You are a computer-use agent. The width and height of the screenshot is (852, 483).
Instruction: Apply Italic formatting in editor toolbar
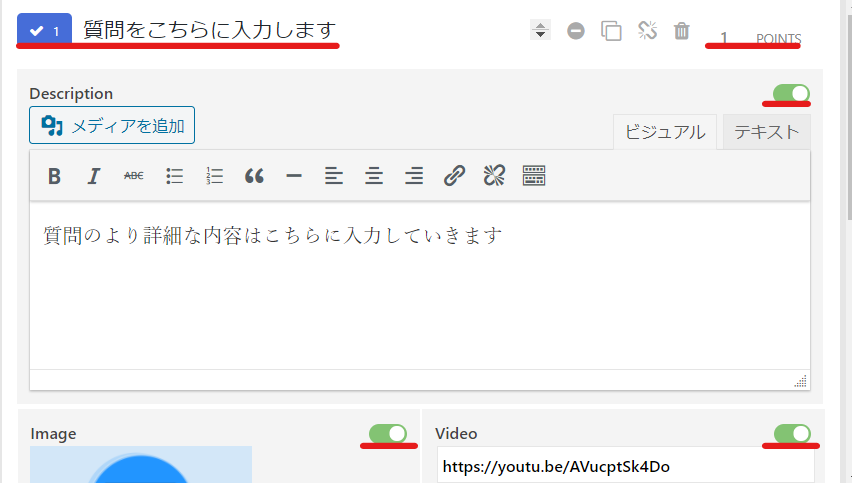tap(94, 176)
